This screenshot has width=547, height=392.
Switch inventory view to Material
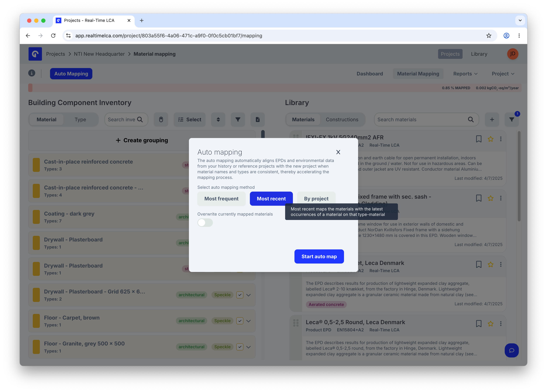tap(46, 119)
